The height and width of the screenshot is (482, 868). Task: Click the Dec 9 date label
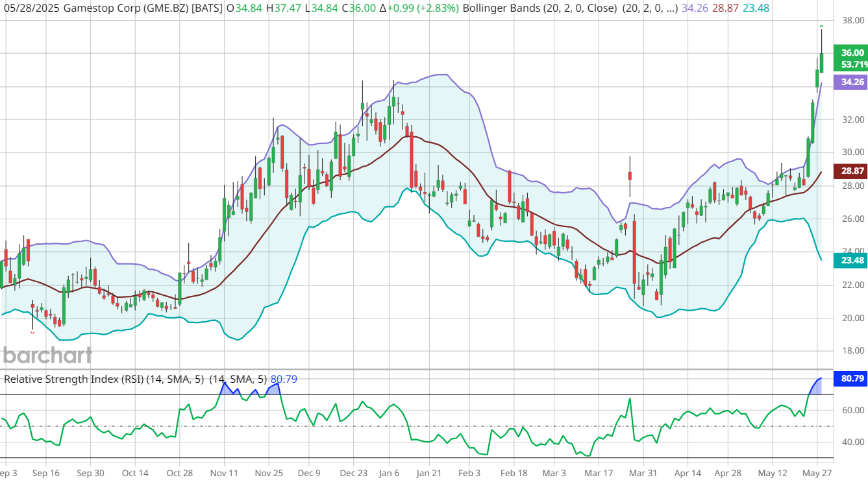tap(308, 473)
